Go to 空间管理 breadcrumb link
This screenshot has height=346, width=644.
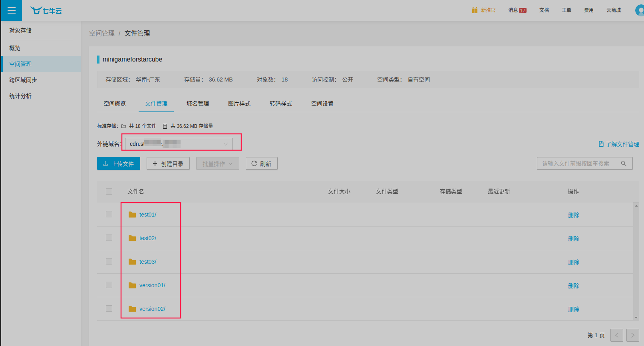(102, 33)
